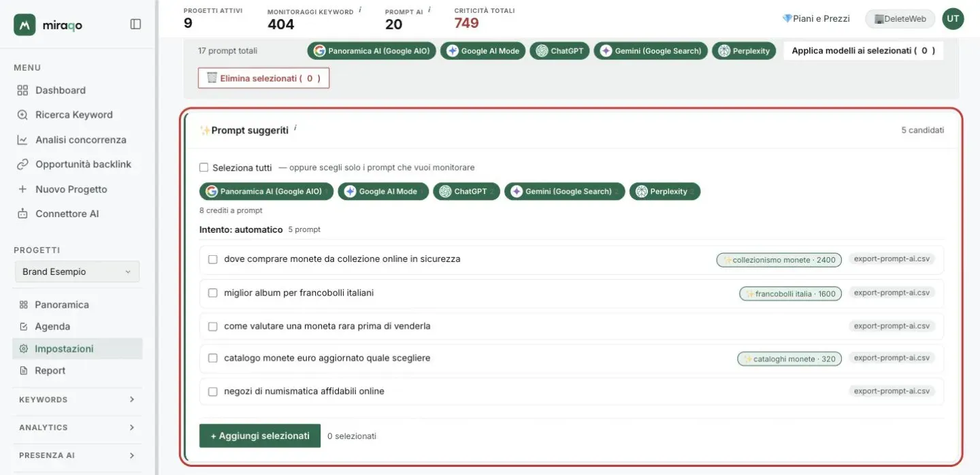980x475 pixels.
Task: Check 'negozi di numismatica affidabili online' prompt
Action: (x=213, y=392)
